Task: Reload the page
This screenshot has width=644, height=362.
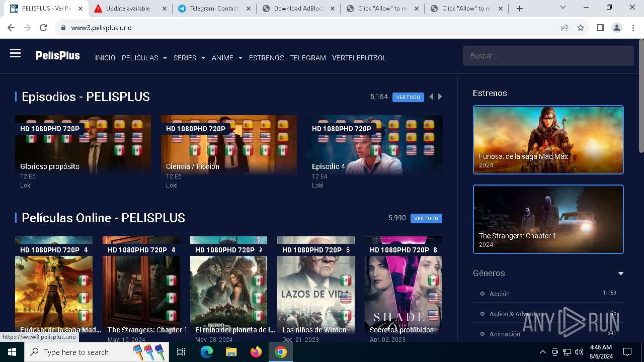Action: click(x=43, y=28)
